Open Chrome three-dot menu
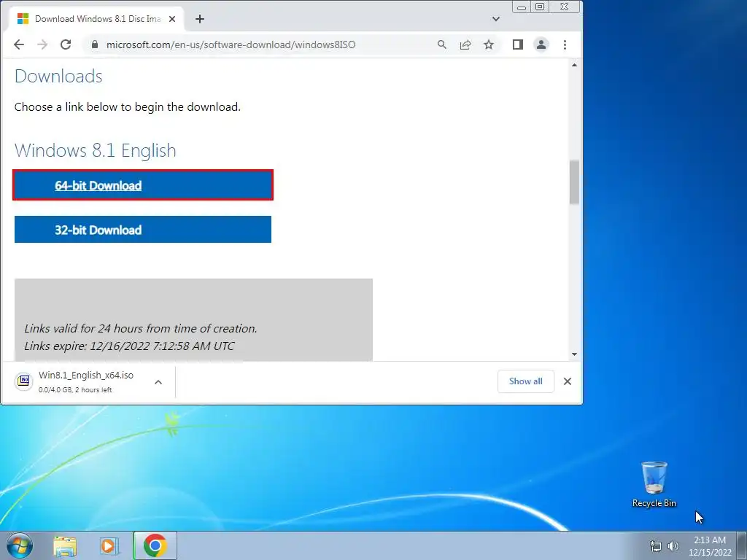Viewport: 747px width, 560px height. click(565, 44)
